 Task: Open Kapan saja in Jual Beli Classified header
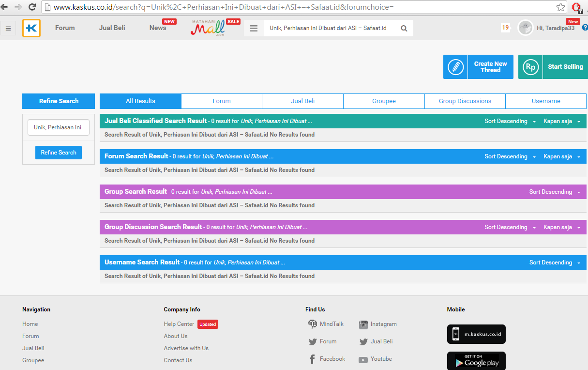click(x=562, y=121)
